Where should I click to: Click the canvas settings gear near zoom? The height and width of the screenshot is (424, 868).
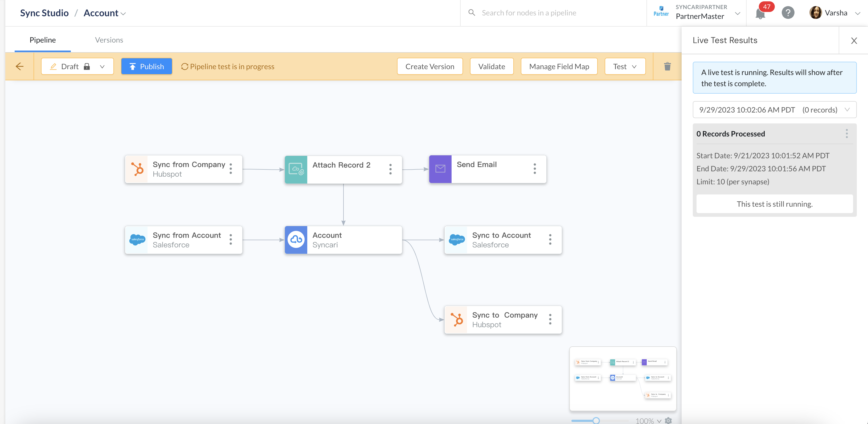pyautogui.click(x=669, y=420)
